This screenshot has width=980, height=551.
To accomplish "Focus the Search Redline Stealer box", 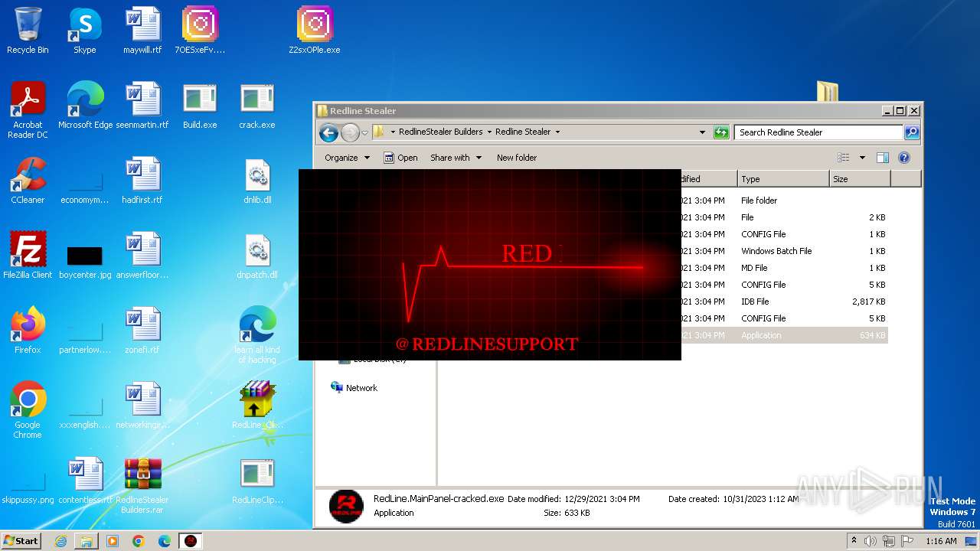I will pyautogui.click(x=819, y=132).
